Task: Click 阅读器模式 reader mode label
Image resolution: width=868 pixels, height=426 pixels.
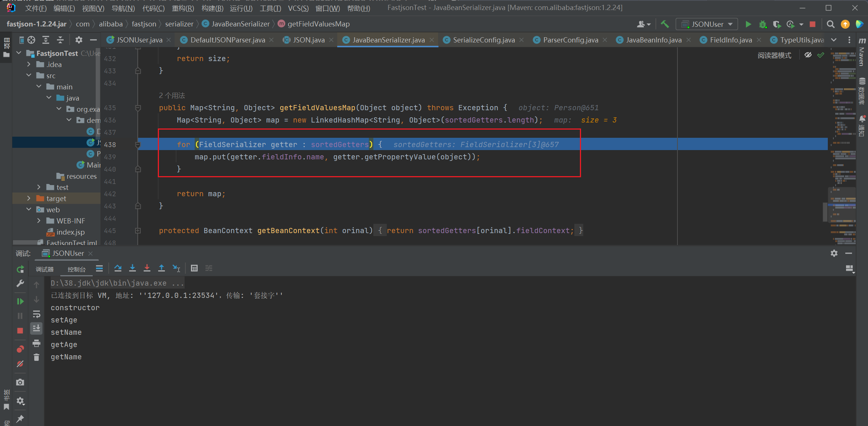Action: (x=774, y=55)
